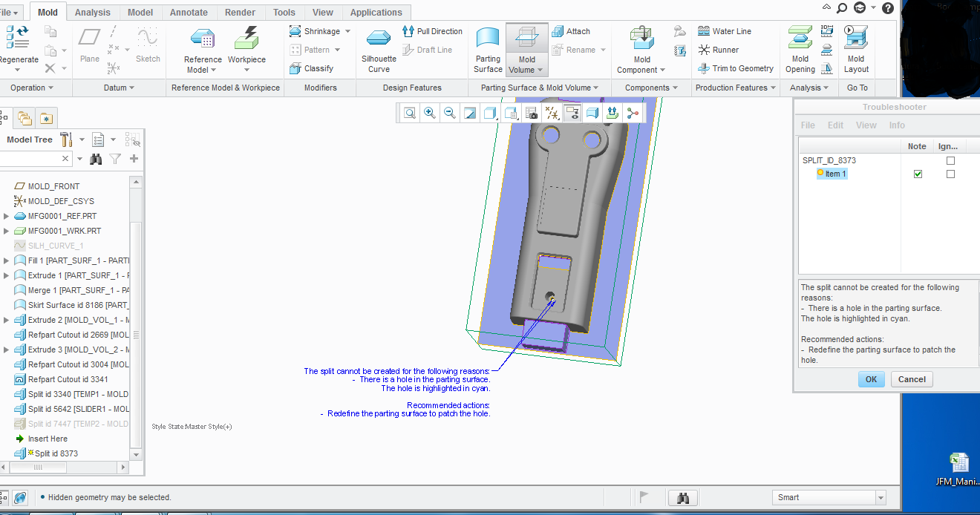Click the Classify modifier
This screenshot has width=980, height=515.
click(x=311, y=68)
